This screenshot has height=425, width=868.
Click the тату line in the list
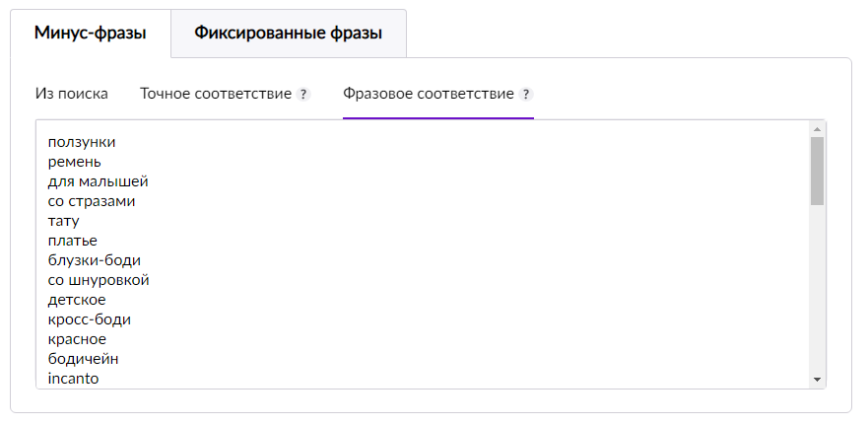click(63, 221)
